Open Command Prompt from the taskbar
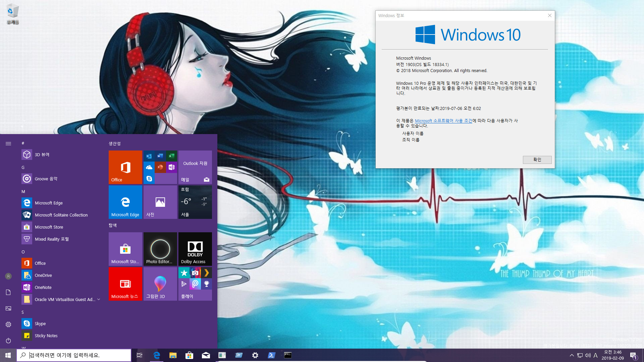This screenshot has height=362, width=644. (288, 355)
